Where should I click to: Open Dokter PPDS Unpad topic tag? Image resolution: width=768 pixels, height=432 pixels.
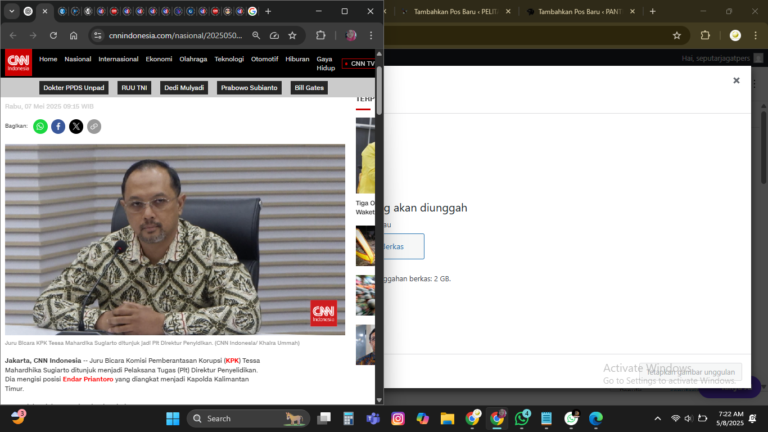tap(74, 88)
